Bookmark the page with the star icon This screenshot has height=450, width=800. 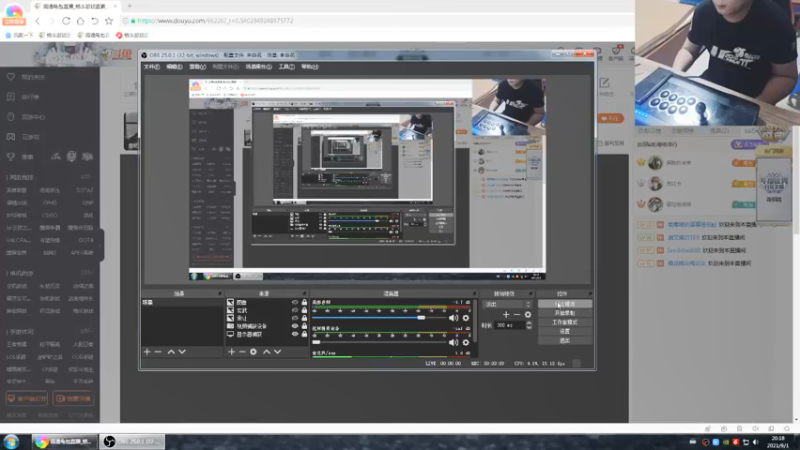[x=109, y=21]
